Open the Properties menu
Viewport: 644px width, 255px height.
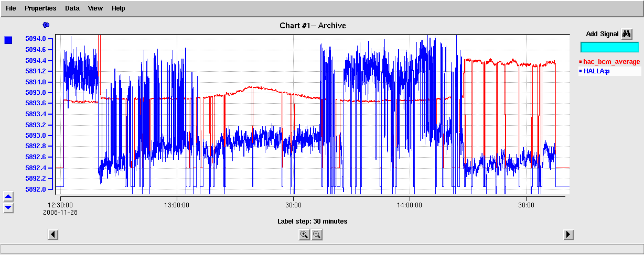point(40,8)
